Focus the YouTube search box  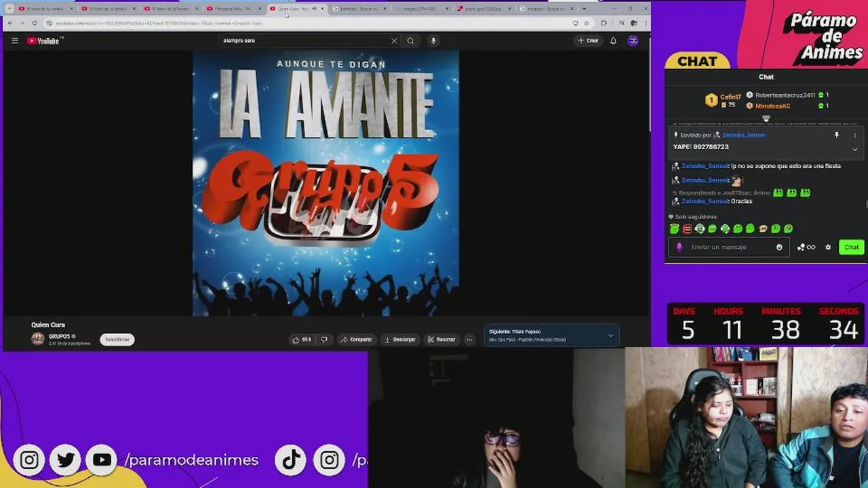pyautogui.click(x=305, y=41)
